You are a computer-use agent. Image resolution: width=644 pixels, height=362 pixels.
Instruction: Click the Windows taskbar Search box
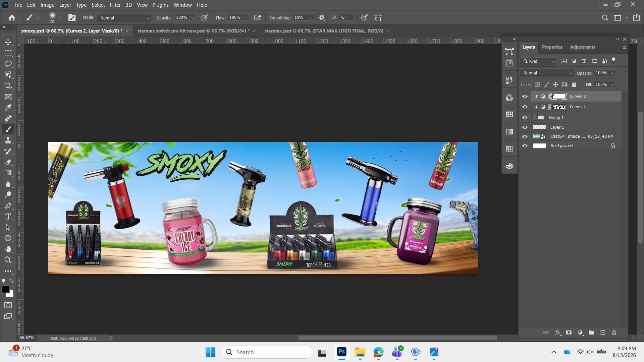267,352
